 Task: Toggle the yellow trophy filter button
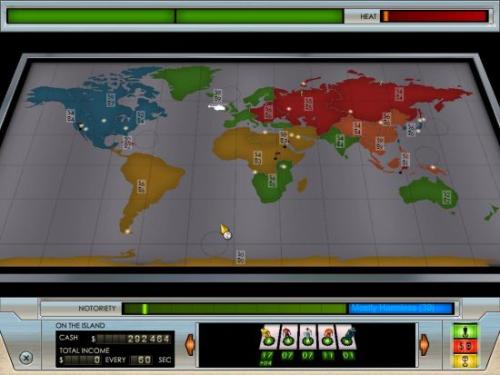(465, 361)
